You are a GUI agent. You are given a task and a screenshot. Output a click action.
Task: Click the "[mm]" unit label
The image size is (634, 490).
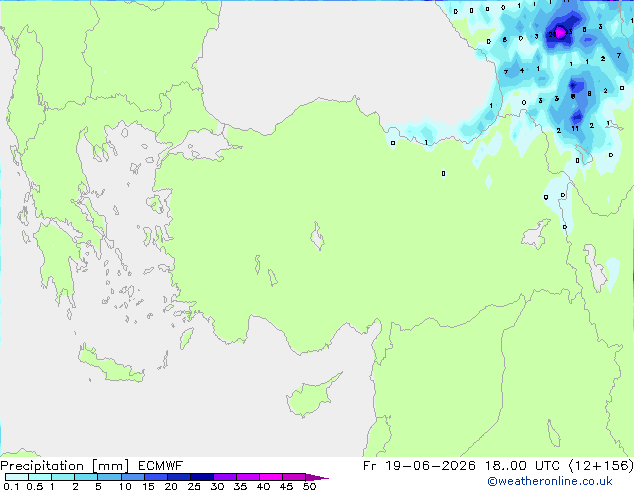pos(111,466)
